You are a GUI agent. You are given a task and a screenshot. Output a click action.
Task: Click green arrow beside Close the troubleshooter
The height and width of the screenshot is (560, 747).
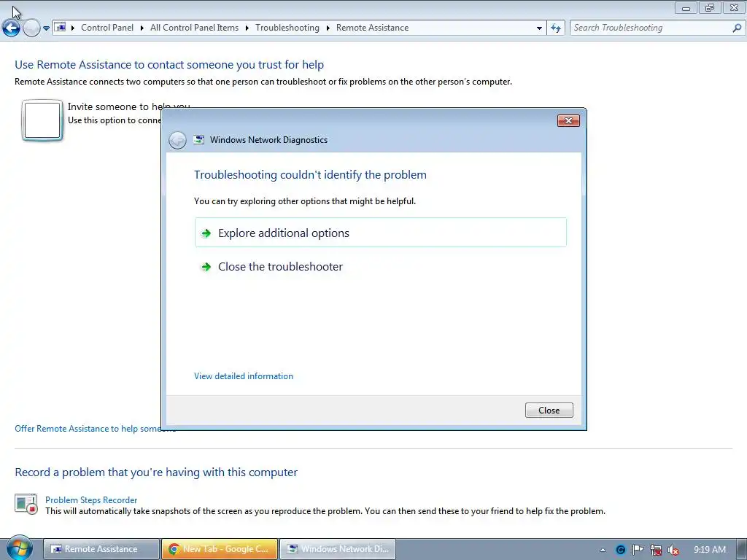pos(206,267)
